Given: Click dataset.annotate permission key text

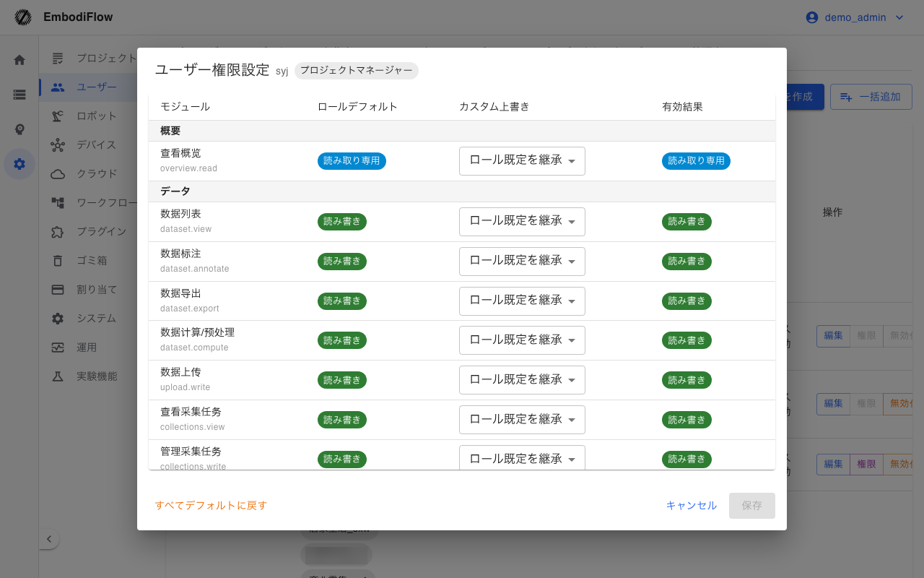Looking at the screenshot, I should click(194, 269).
